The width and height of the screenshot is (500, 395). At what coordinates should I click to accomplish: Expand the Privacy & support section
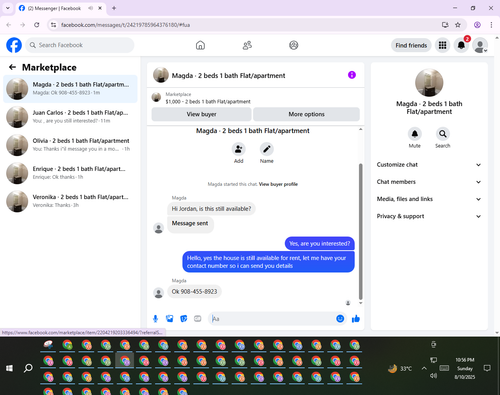[429, 216]
